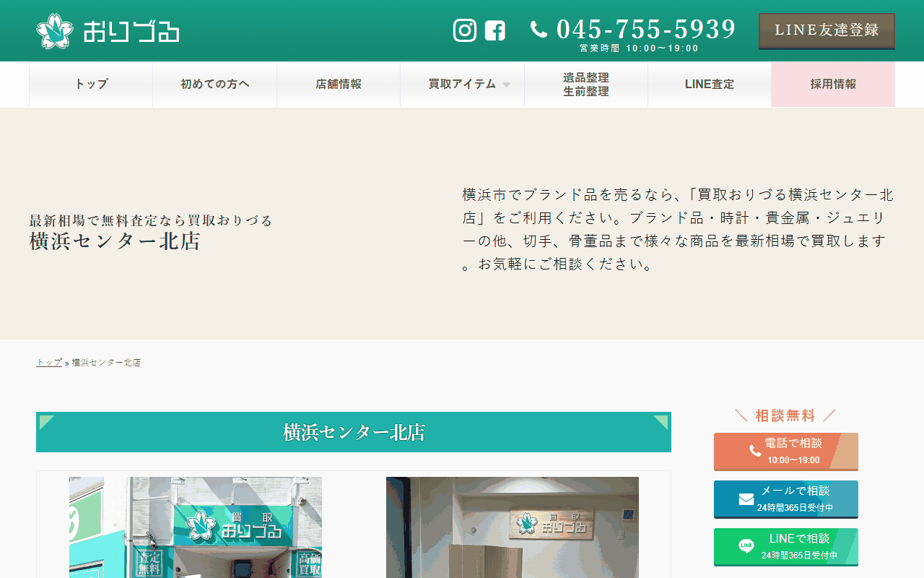Click the LINE友達登録 button
Screen dimensions: 924x578
point(827,31)
